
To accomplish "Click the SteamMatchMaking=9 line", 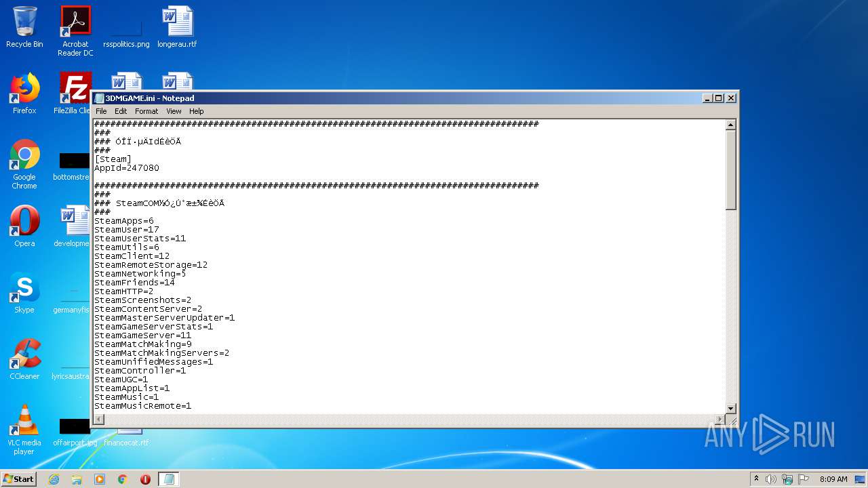I will coord(143,344).
